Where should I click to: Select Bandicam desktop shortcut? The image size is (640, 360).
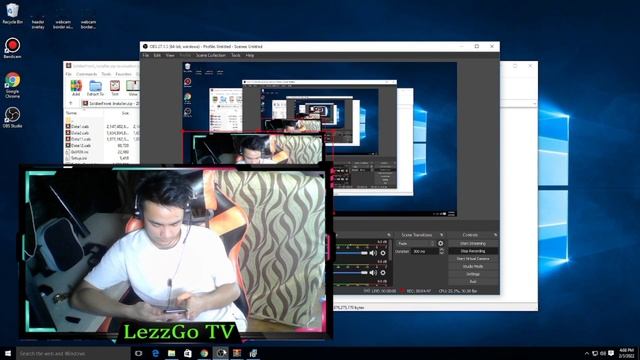12,48
